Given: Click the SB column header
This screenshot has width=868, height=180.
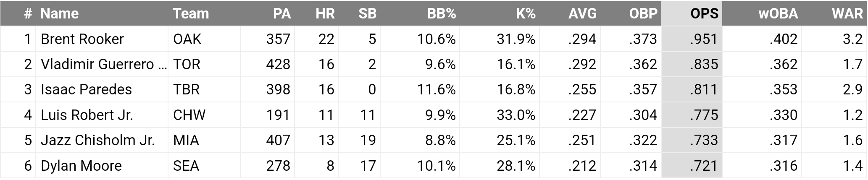Looking at the screenshot, I should point(367,13).
